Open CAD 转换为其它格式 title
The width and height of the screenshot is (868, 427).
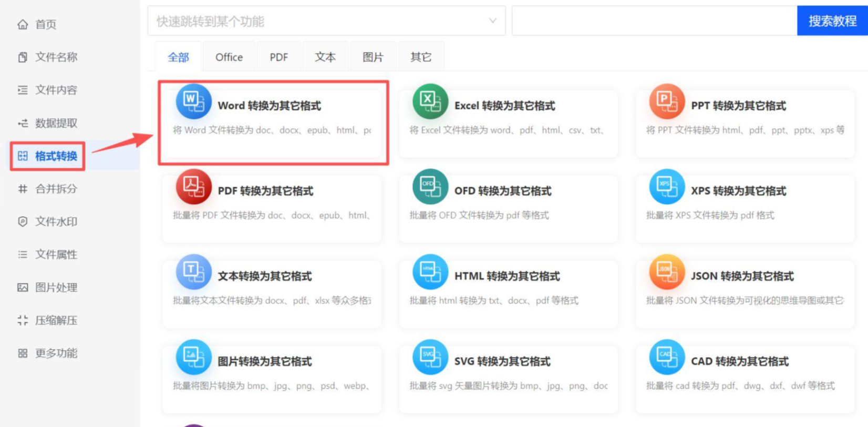pos(739,361)
